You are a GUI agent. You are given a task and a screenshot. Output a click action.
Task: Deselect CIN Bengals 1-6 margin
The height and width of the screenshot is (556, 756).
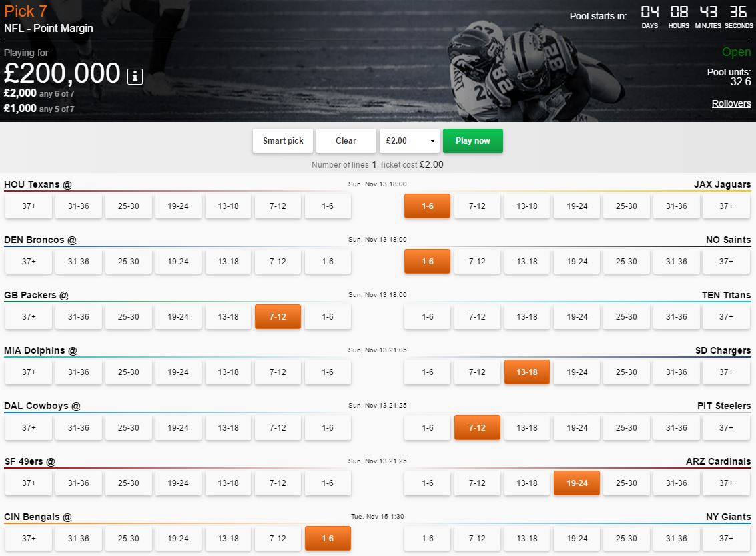pos(328,539)
